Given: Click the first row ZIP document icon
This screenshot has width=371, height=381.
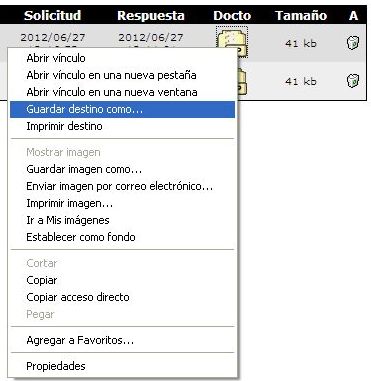Looking at the screenshot, I should pyautogui.click(x=232, y=41).
